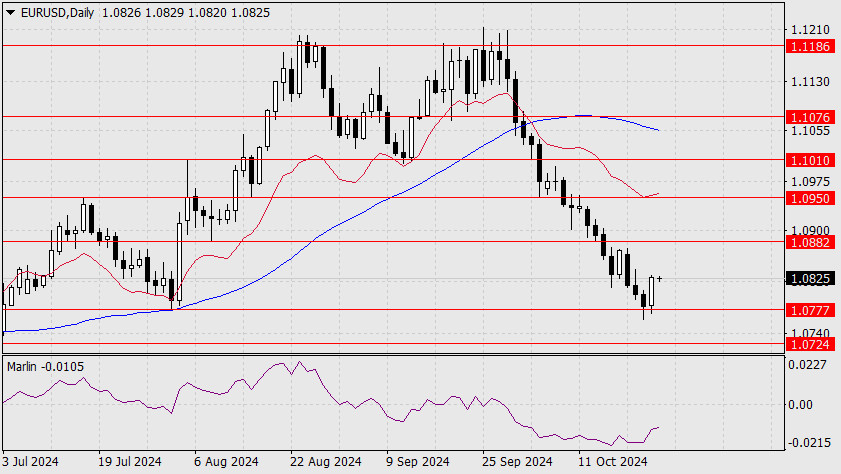Select the 6 Aug 2024 date marker
This screenshot has height=474, width=841.
coord(227,462)
